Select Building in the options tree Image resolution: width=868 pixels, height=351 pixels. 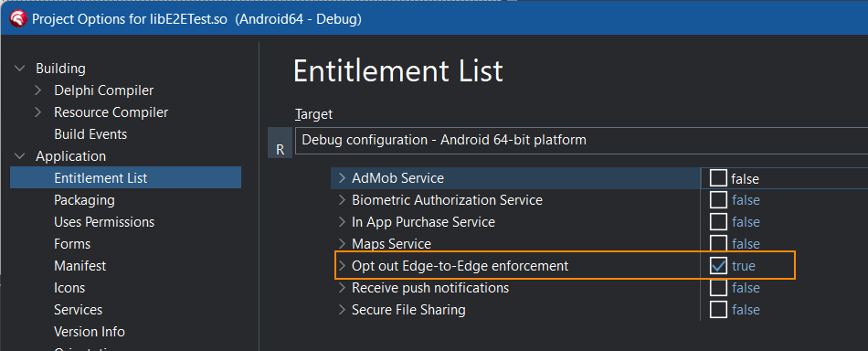pos(61,69)
